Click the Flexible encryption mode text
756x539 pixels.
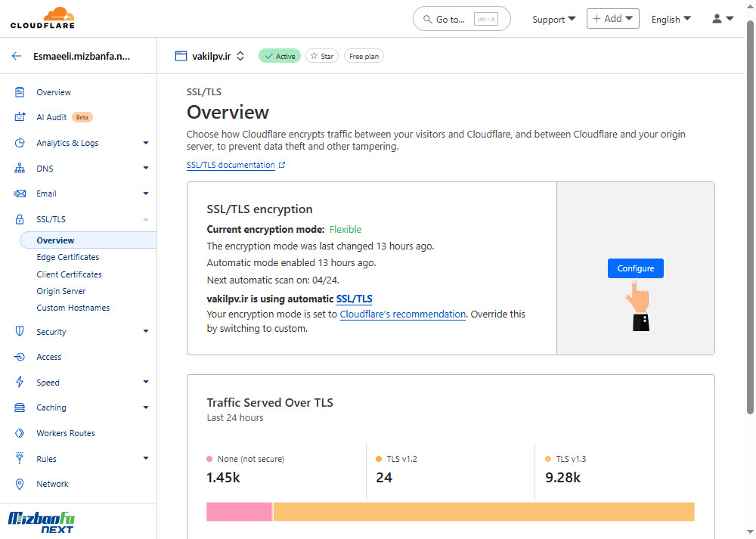[345, 230]
